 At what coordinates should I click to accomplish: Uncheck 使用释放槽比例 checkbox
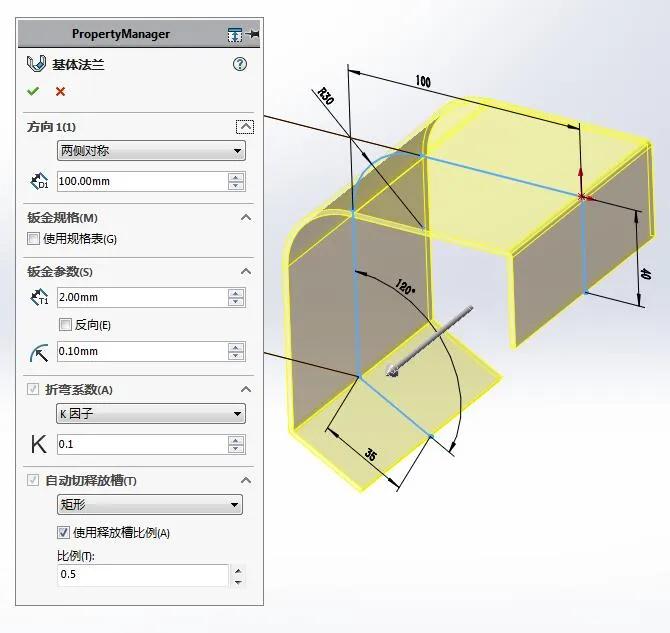tap(63, 533)
